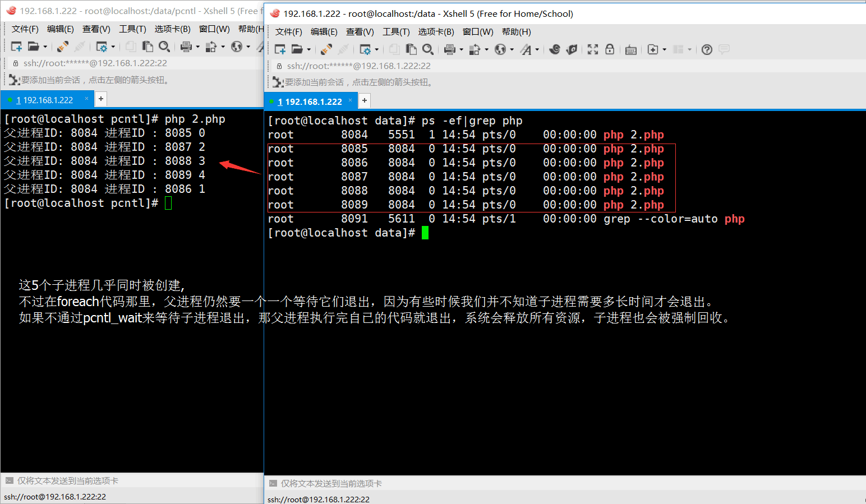
Task: Click Find magnifier icon in right window toolbar
Action: coord(427,50)
